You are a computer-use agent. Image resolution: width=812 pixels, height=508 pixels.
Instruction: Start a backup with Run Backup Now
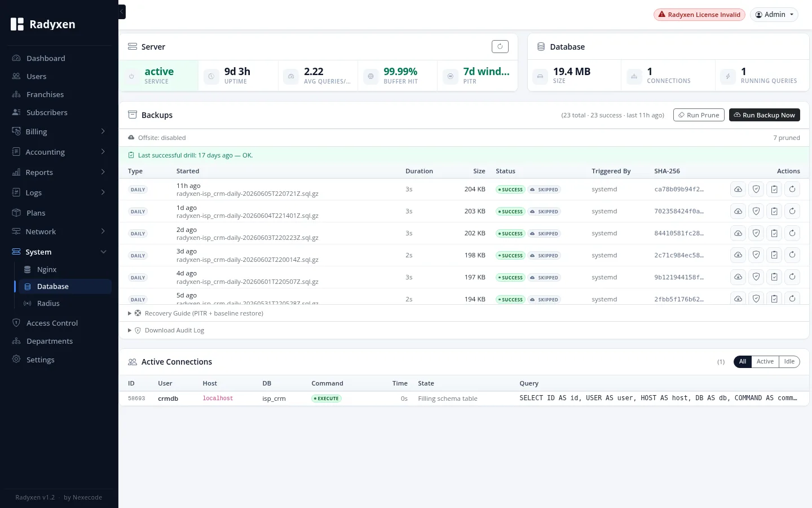tap(765, 115)
